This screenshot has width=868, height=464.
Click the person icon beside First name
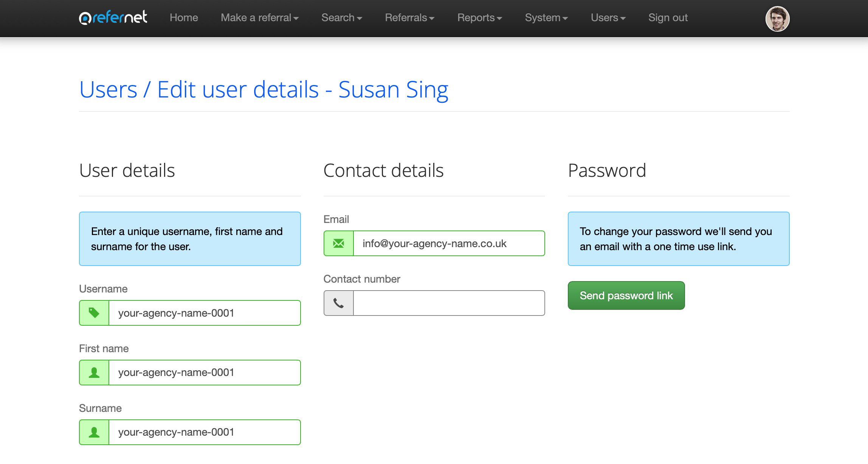coord(94,373)
